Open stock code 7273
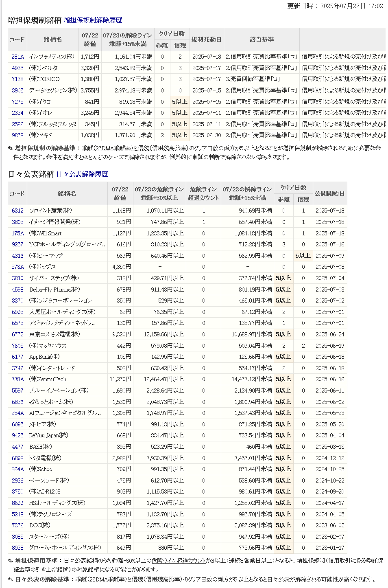The height and width of the screenshot is (588, 388). pyautogui.click(x=17, y=102)
